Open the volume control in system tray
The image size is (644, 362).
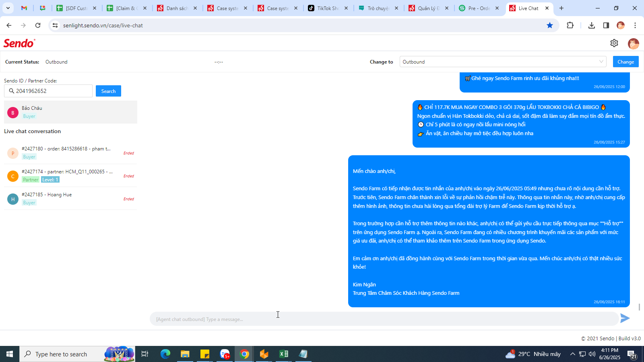click(x=592, y=354)
